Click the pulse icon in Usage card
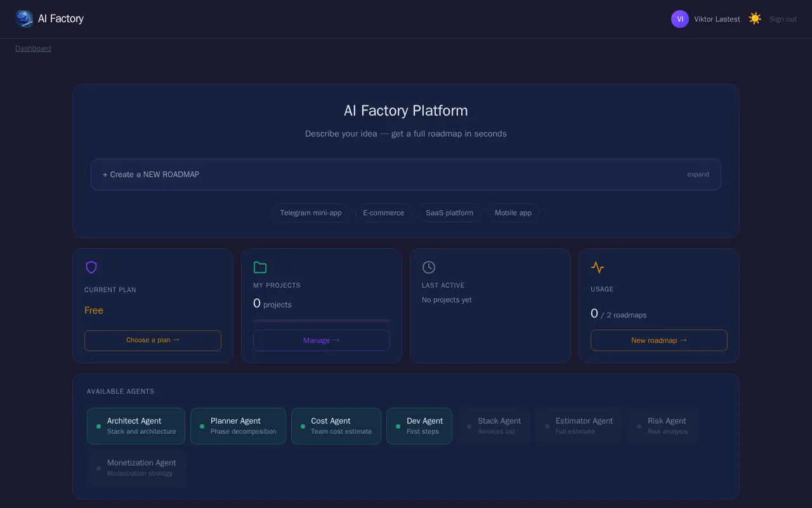 pyautogui.click(x=598, y=267)
